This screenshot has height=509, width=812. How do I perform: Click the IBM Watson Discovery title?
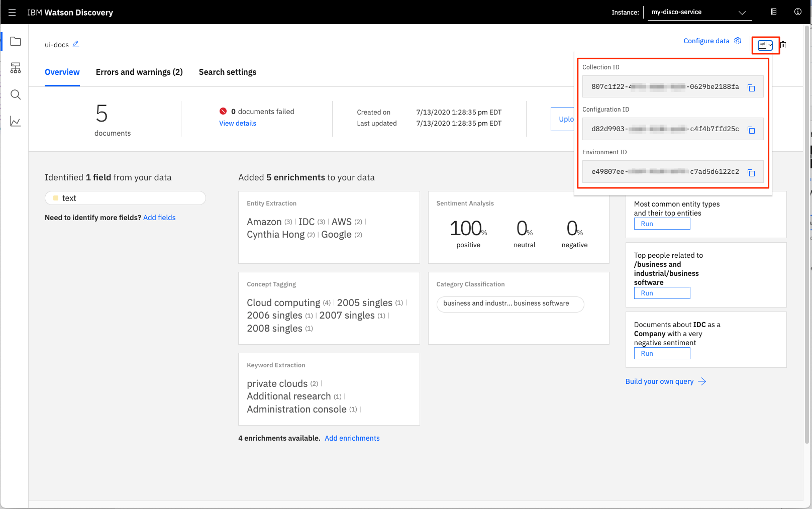pos(70,13)
